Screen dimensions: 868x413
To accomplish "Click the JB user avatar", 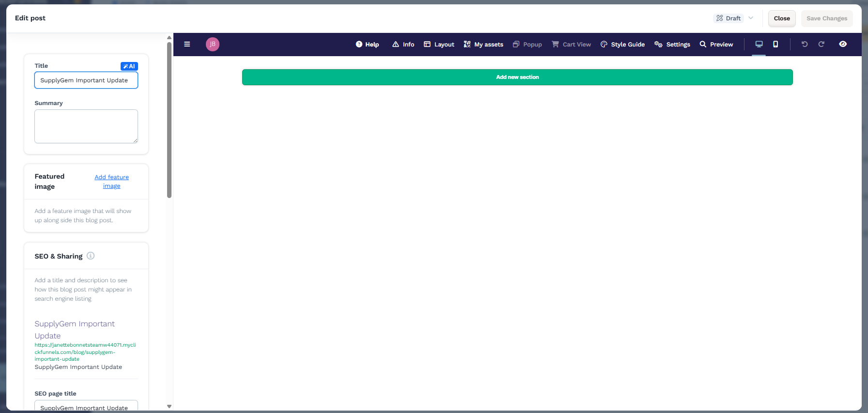I will 213,44.
